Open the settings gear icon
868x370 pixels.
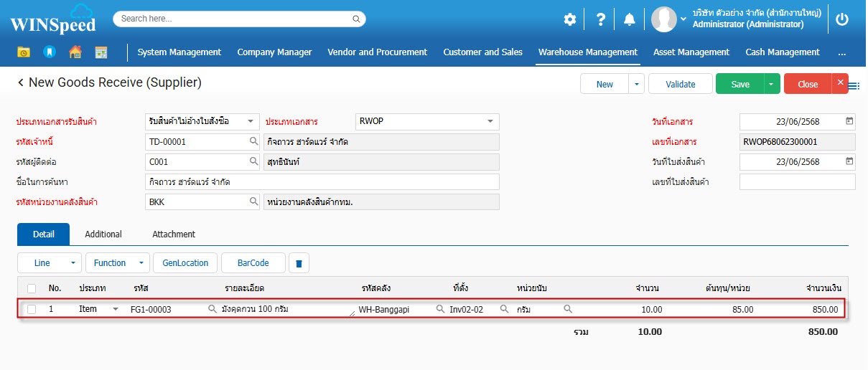click(x=569, y=19)
